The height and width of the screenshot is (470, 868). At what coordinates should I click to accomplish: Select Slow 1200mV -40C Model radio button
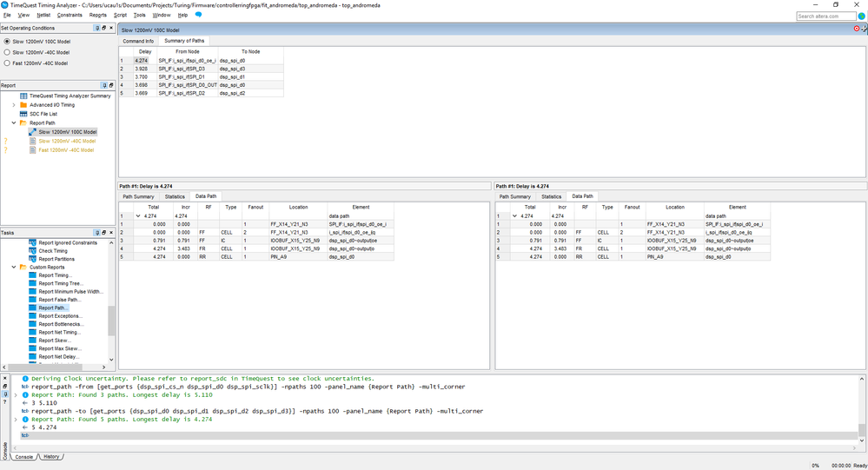pyautogui.click(x=8, y=52)
